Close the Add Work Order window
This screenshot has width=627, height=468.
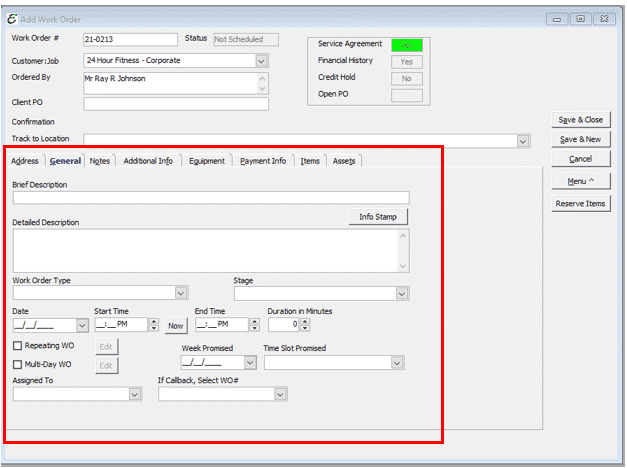604,19
